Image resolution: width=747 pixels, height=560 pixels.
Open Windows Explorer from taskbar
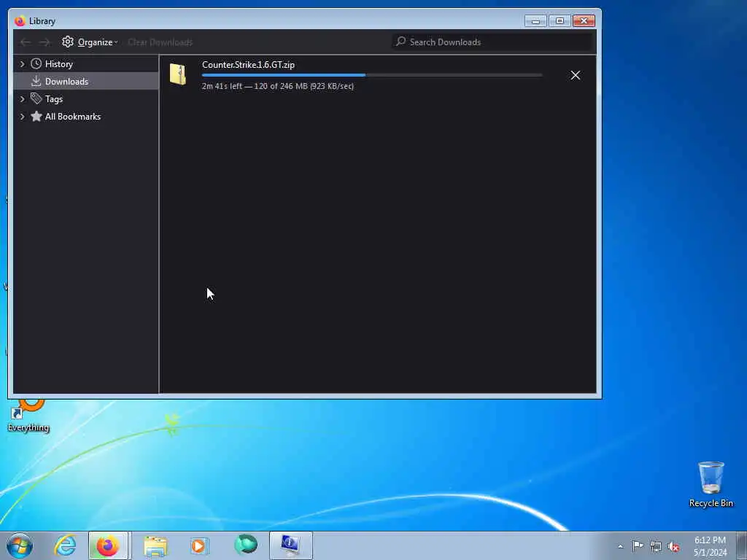pos(155,545)
